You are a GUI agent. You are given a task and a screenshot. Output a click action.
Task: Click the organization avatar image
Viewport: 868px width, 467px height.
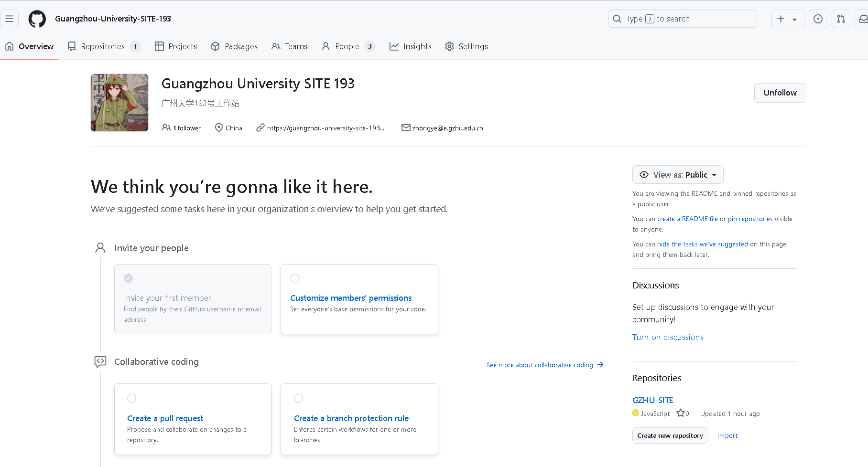click(x=119, y=103)
